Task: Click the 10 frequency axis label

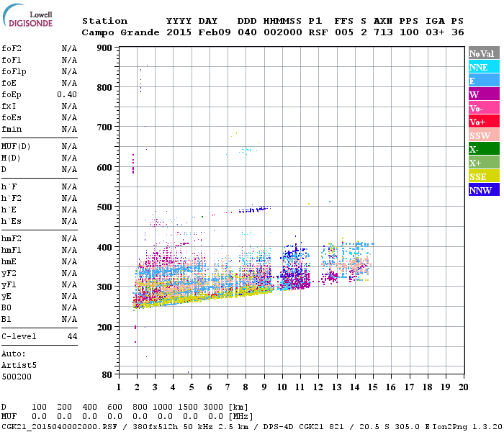Action: (282, 387)
